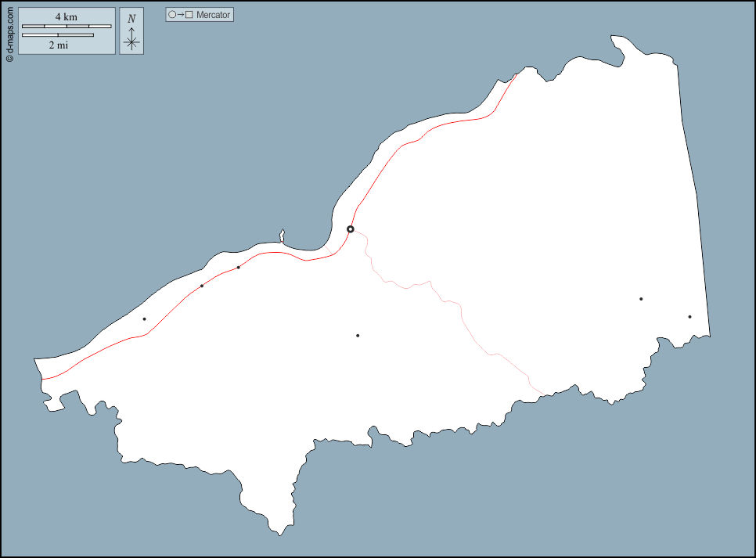Screen dimensions: 756x558
Task: Click the "2 mi" scale label
Action: 58,45
